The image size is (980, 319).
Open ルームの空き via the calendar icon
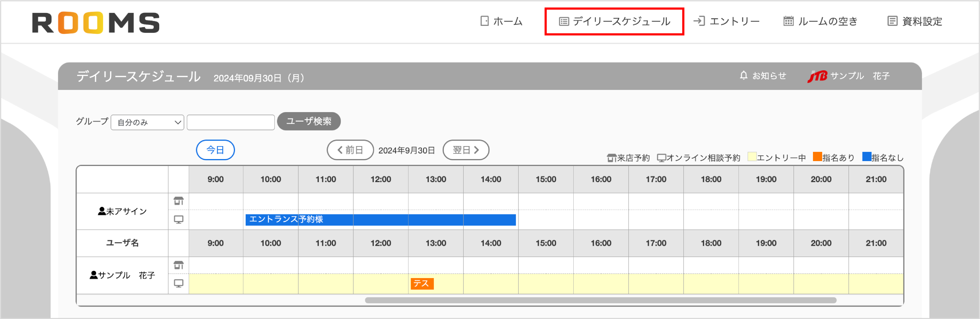pyautogui.click(x=789, y=21)
